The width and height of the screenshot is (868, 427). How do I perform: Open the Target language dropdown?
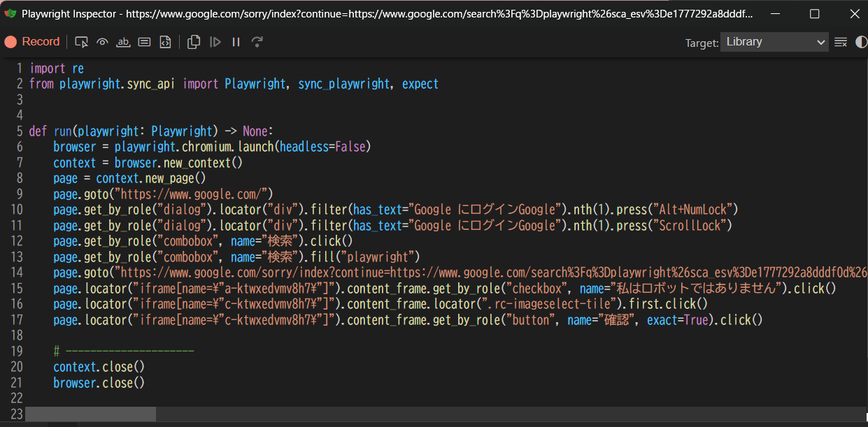pyautogui.click(x=774, y=42)
